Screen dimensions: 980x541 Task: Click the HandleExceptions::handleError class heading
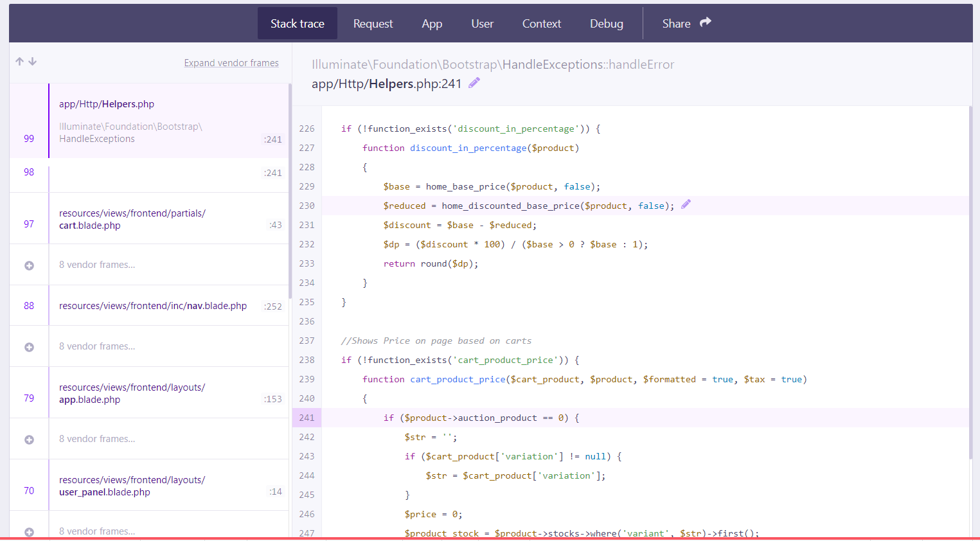click(493, 64)
